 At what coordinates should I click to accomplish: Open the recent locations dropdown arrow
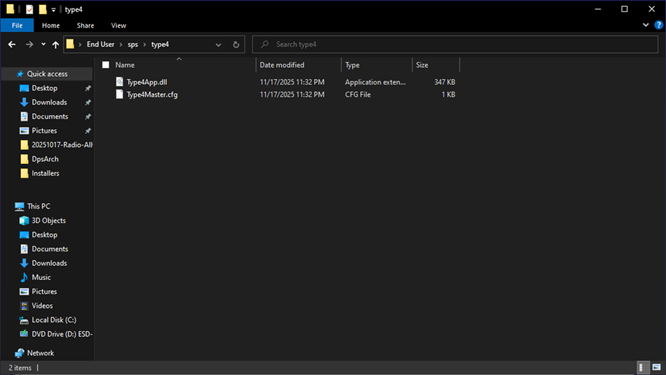(x=43, y=44)
